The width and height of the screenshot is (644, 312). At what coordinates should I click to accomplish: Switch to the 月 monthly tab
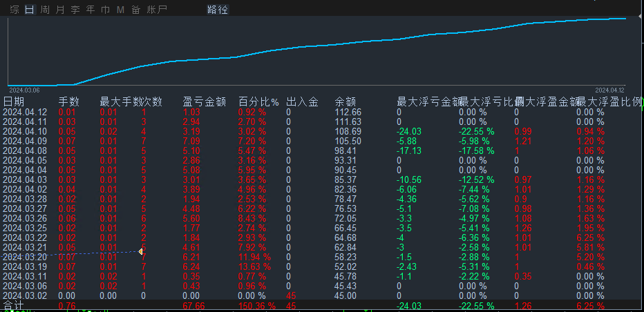click(x=60, y=10)
